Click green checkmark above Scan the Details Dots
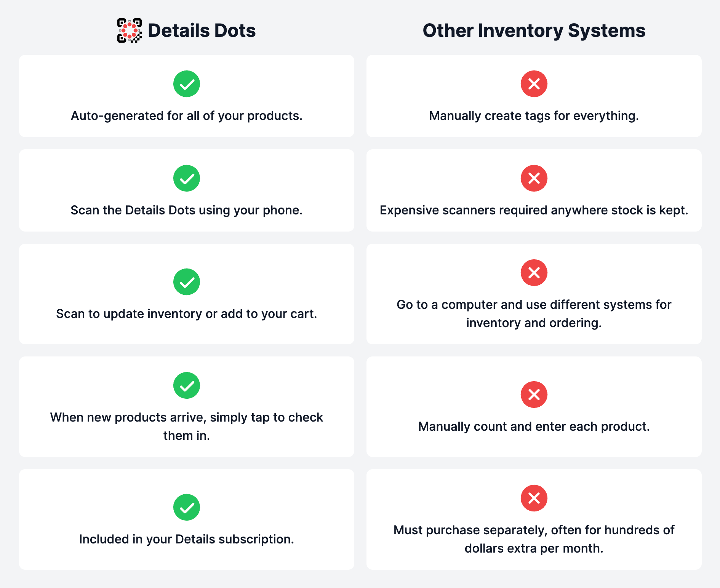 [187, 178]
